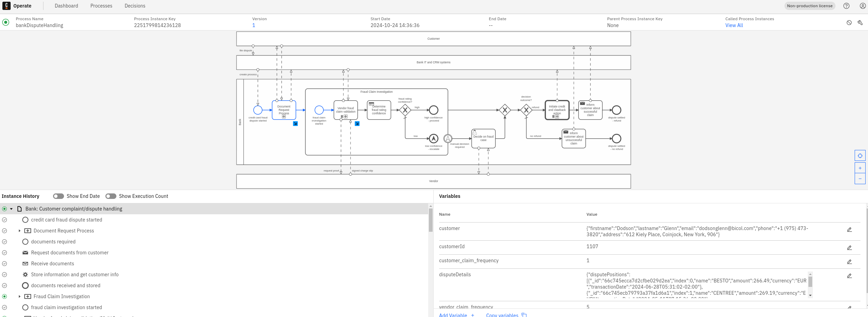Click the Customer pool in diagram
The height and width of the screenshot is (317, 868).
(434, 39)
